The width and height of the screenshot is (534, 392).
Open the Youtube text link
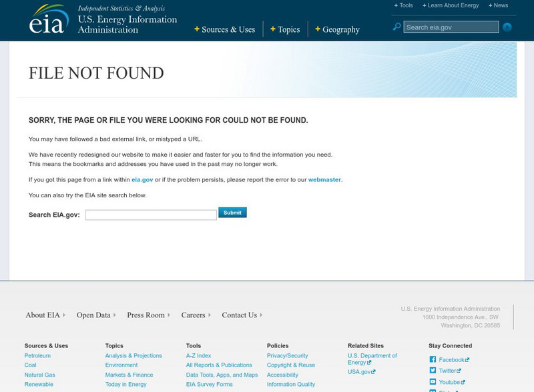click(452, 382)
